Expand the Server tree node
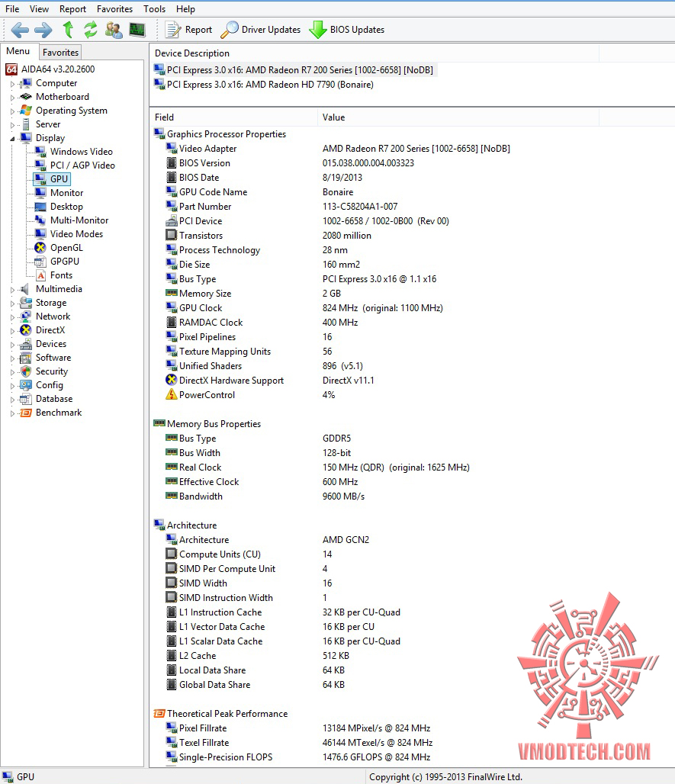The image size is (675, 784). tap(12, 125)
